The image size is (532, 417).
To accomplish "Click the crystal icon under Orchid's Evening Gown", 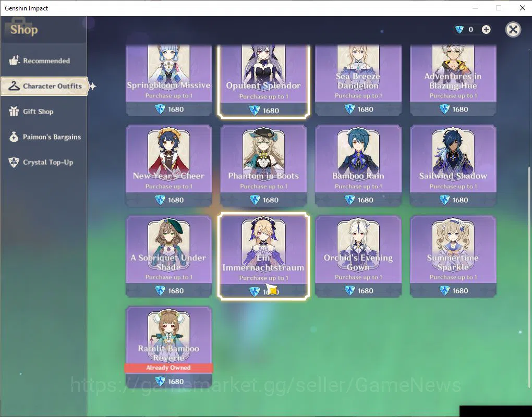I will 350,290.
